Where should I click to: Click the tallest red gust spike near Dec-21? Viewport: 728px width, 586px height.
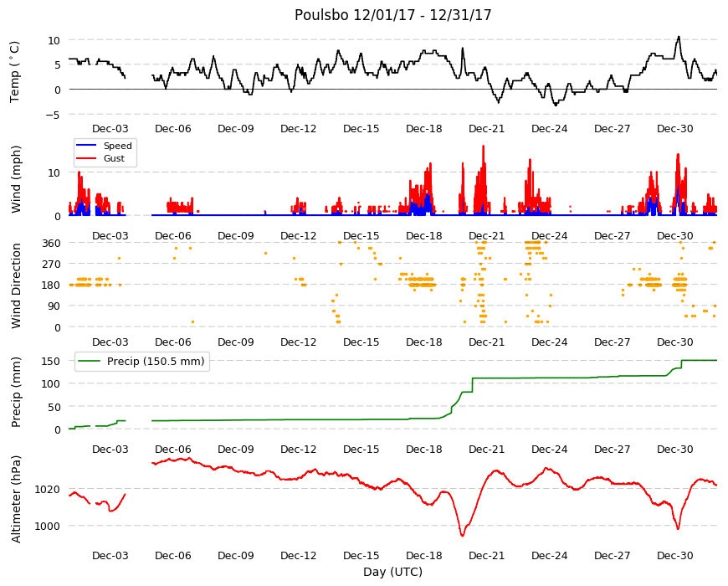tap(484, 147)
